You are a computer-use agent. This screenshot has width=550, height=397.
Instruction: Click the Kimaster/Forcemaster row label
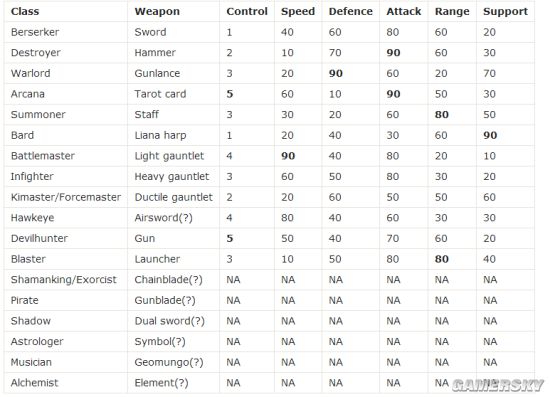tap(66, 197)
